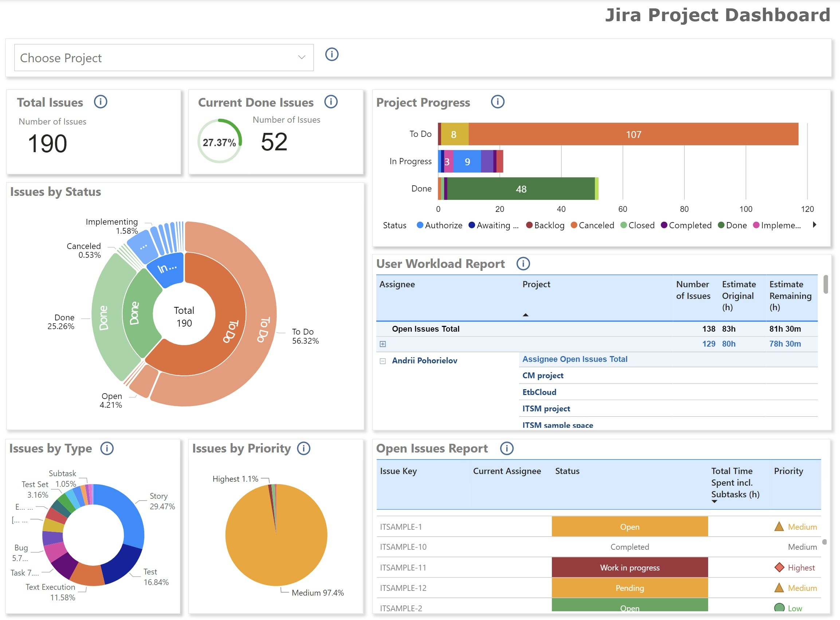Click the Open Issues Report info icon
Image resolution: width=840 pixels, height=620 pixels.
(507, 448)
